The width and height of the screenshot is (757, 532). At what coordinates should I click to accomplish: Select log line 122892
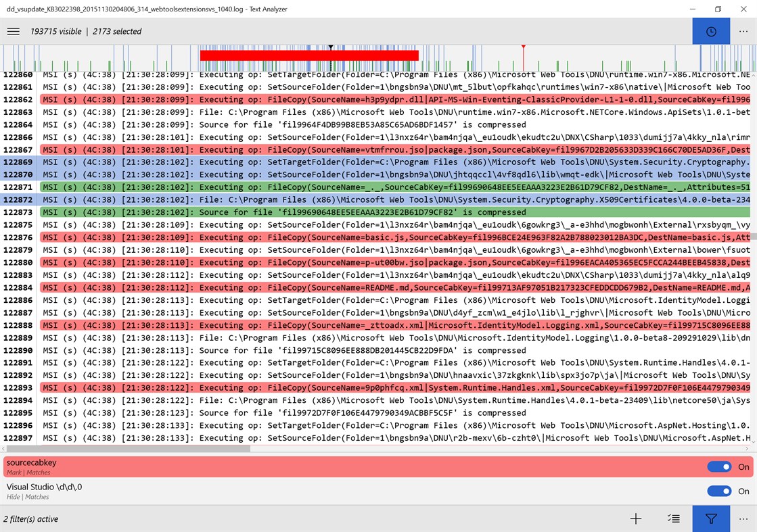377,375
